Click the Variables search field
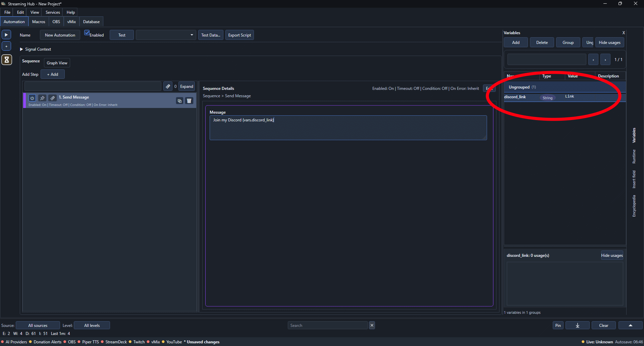Image resolution: width=644 pixels, height=346 pixels. pos(547,59)
